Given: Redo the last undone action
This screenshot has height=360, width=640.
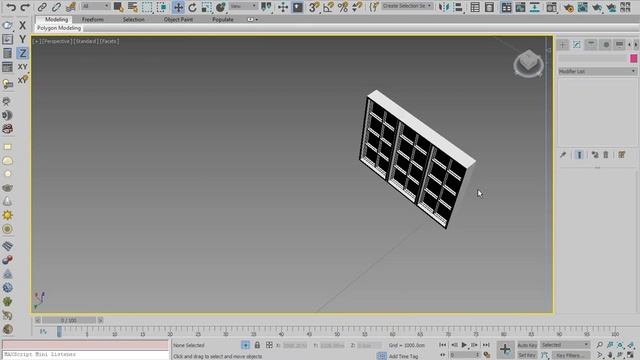Looking at the screenshot, I should point(25,7).
